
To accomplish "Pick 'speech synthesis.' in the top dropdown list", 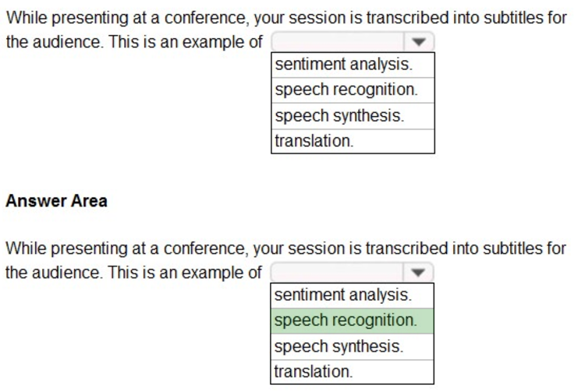I will pyautogui.click(x=339, y=116).
